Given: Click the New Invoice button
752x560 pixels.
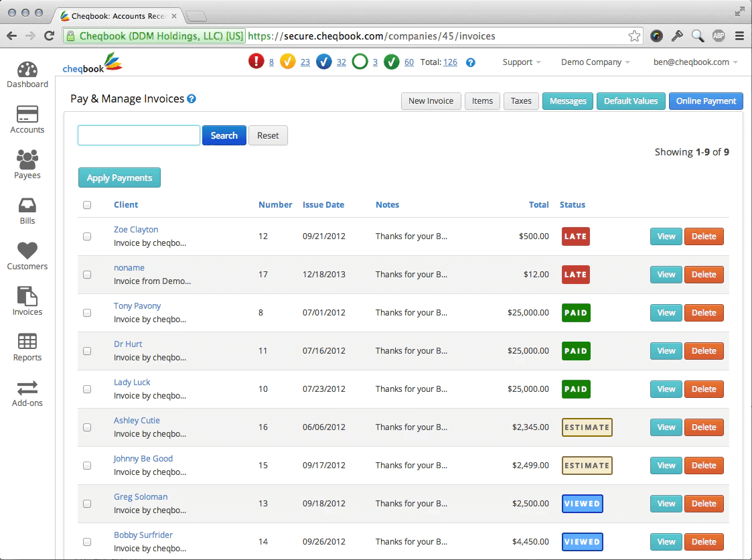Looking at the screenshot, I should [431, 101].
